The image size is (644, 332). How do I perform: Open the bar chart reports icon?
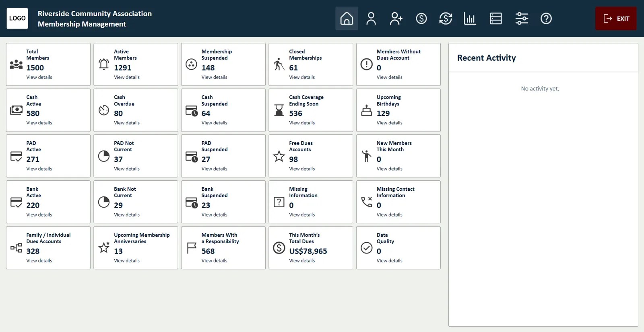coord(470,19)
